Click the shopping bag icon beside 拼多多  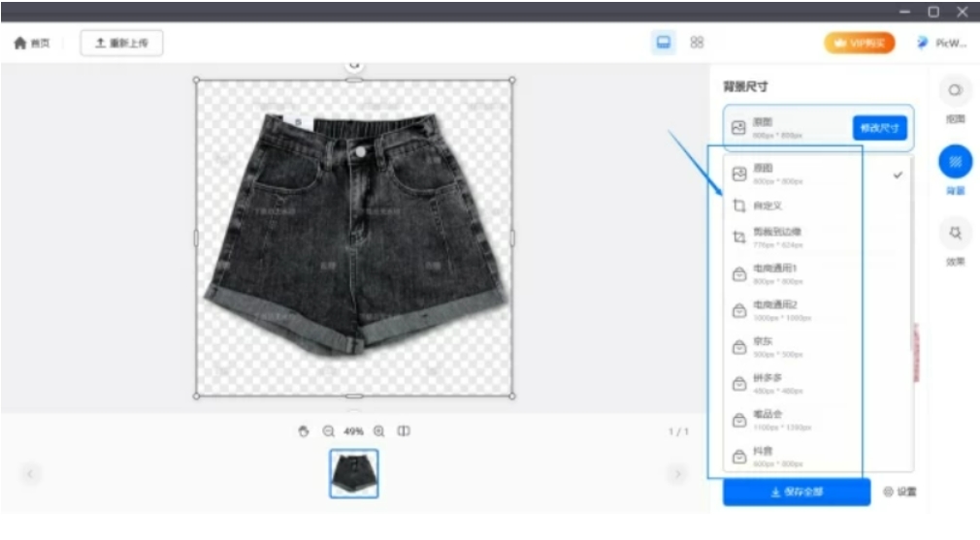[739, 383]
